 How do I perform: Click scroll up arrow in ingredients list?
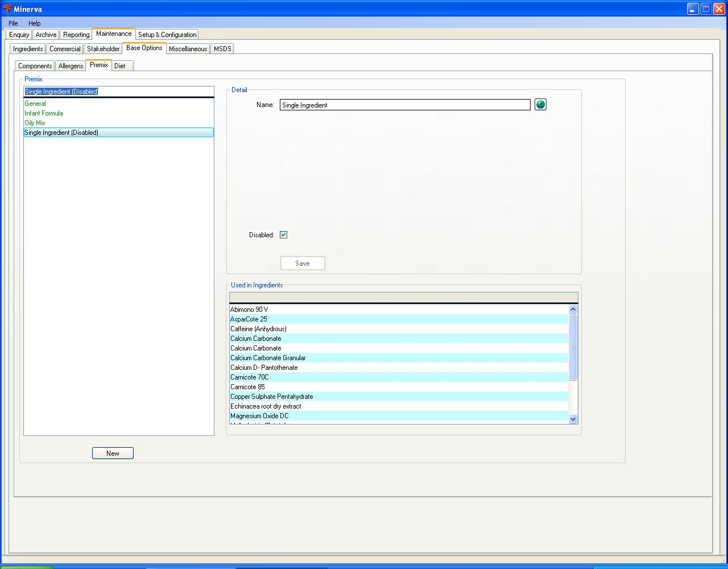pyautogui.click(x=573, y=310)
